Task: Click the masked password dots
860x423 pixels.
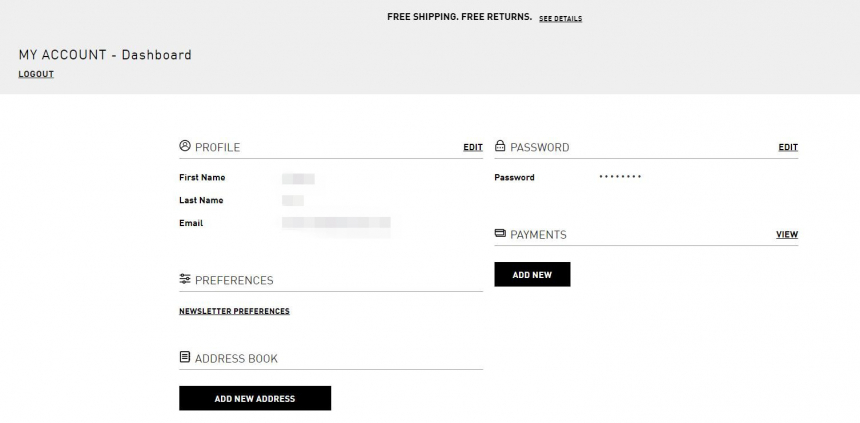Action: click(x=620, y=177)
